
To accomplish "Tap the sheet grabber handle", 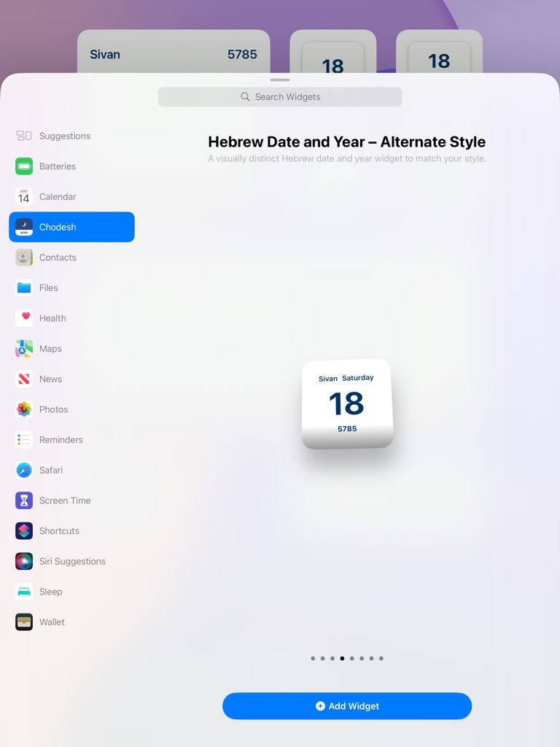I will (280, 80).
